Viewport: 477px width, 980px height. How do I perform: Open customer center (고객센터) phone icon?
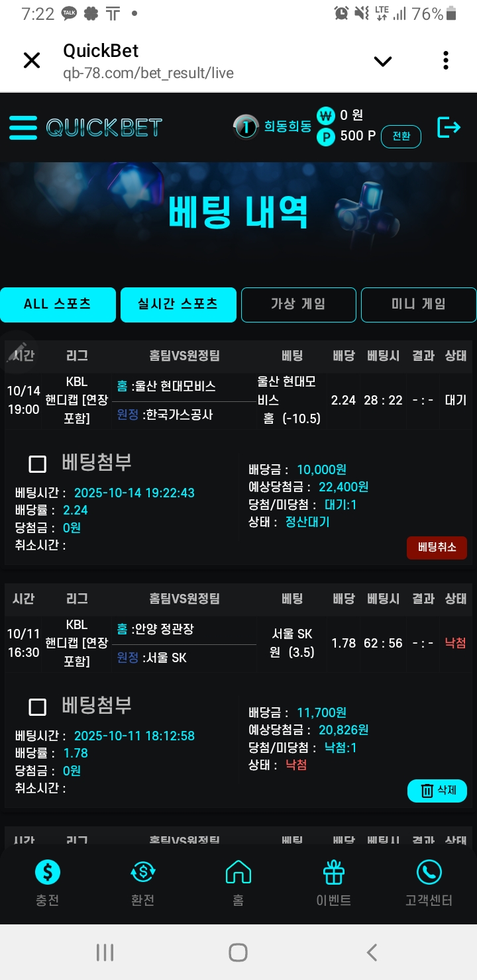tap(429, 873)
